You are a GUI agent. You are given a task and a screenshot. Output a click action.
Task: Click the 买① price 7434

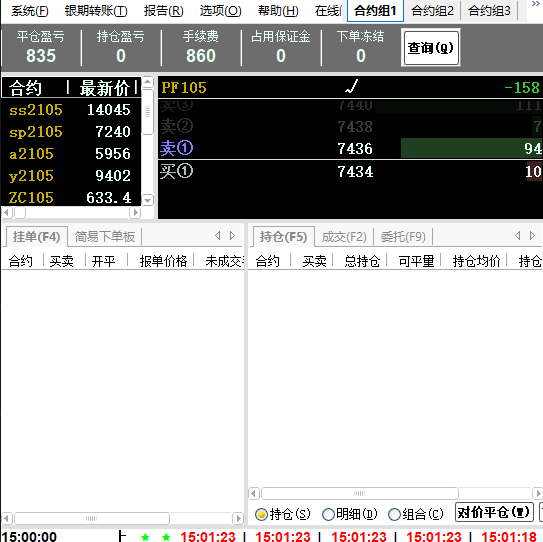(355, 172)
